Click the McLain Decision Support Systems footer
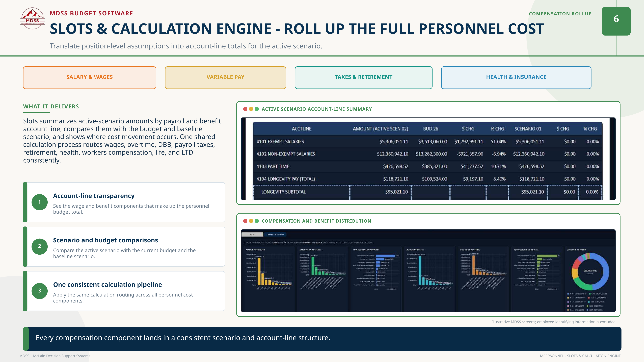Viewport: 644px width, 362px height. 55,356
